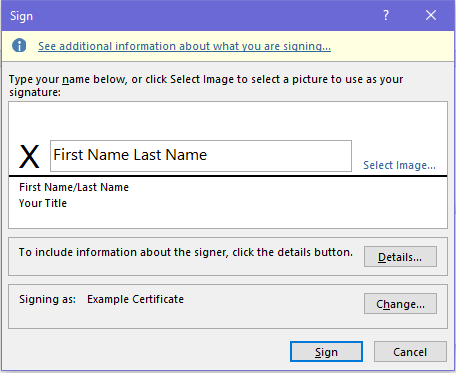Click the Select Image link

[x=399, y=165]
